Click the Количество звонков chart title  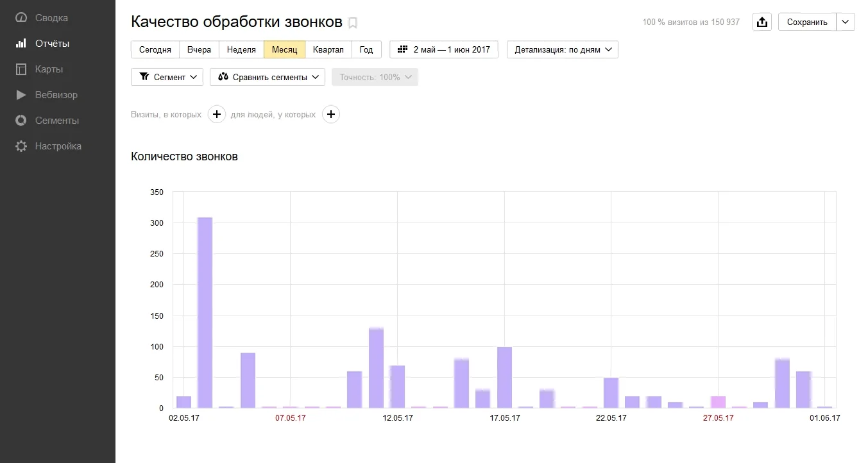tap(184, 156)
